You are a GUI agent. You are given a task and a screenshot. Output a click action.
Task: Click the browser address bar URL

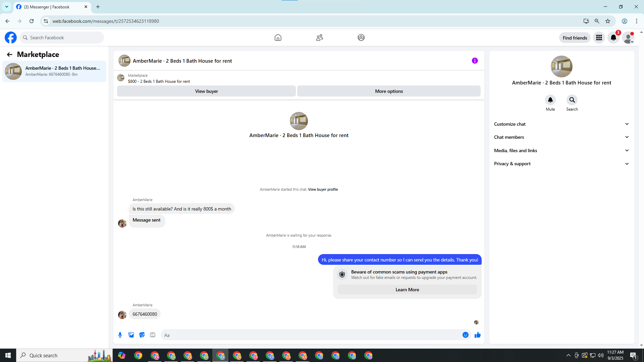click(106, 21)
